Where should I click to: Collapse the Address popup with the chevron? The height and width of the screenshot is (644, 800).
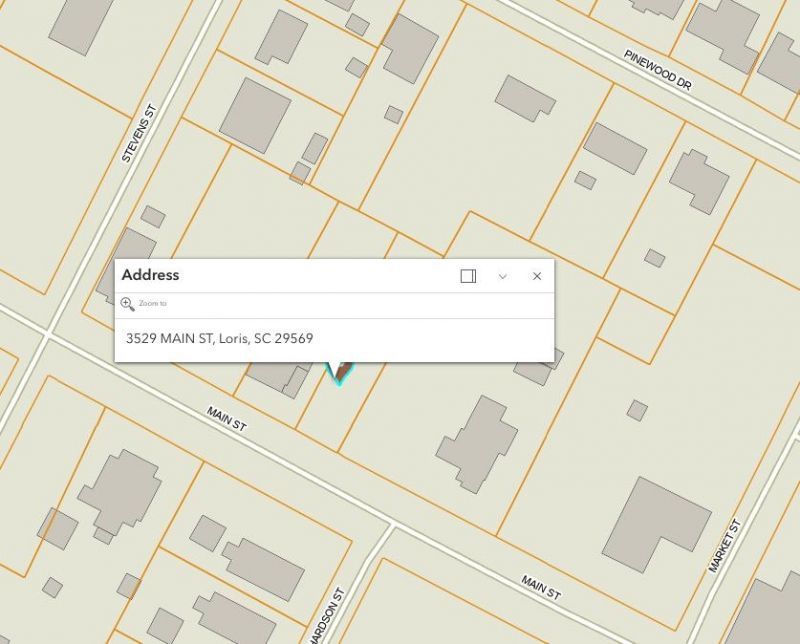(x=503, y=277)
